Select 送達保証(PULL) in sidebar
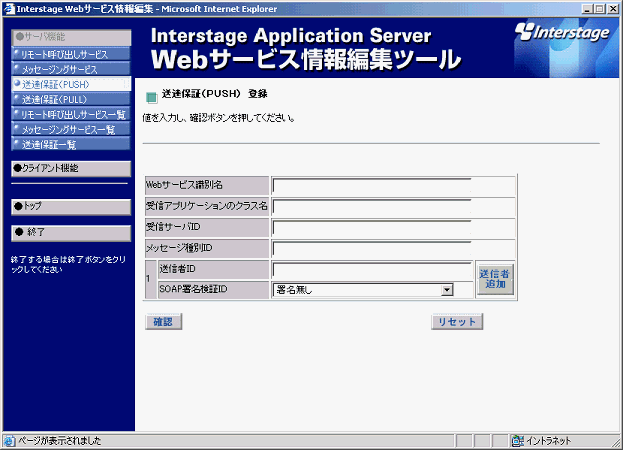 [x=71, y=99]
